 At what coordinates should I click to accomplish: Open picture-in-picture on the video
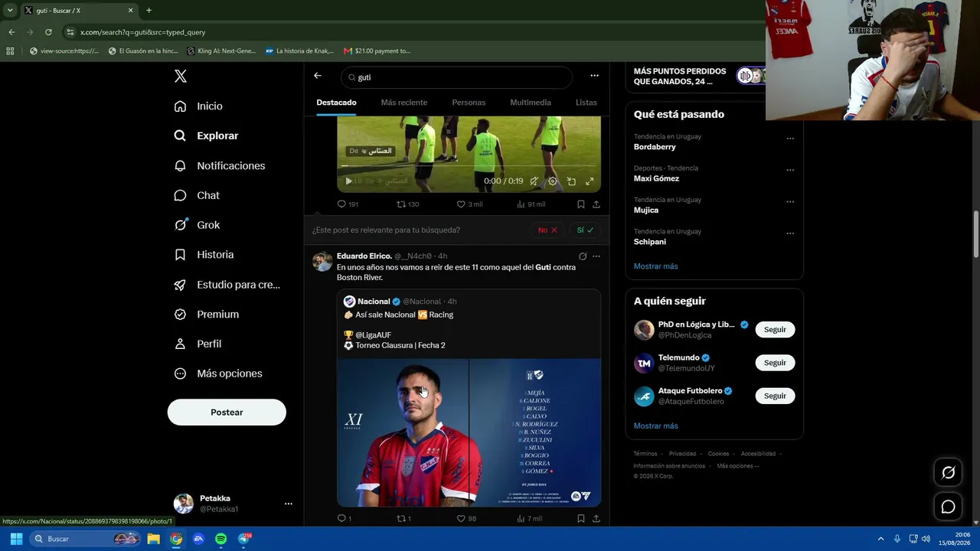point(571,181)
